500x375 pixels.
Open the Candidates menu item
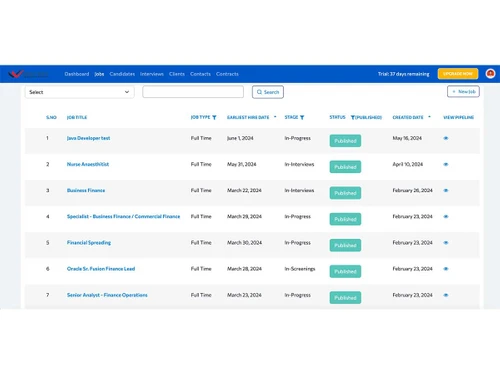pyautogui.click(x=122, y=74)
